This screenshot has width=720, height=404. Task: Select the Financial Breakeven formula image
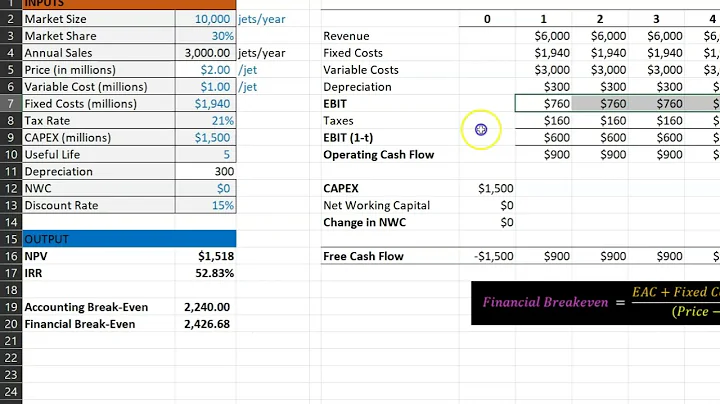point(596,303)
